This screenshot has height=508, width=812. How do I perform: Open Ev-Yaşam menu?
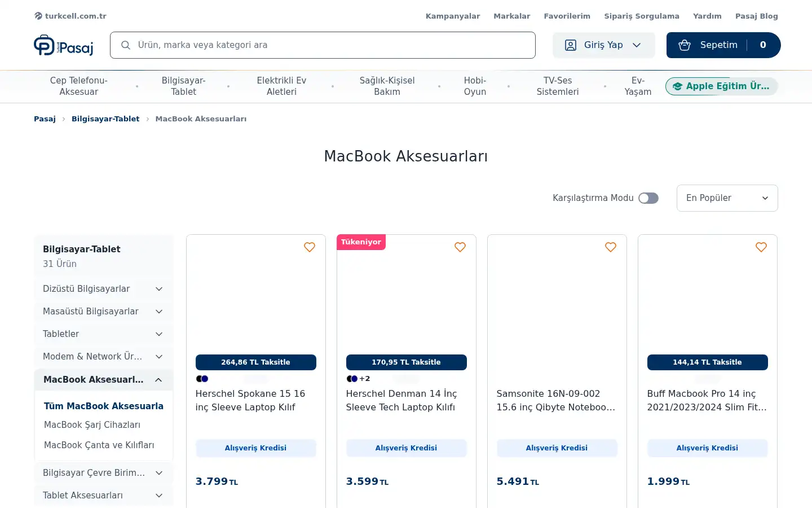638,86
